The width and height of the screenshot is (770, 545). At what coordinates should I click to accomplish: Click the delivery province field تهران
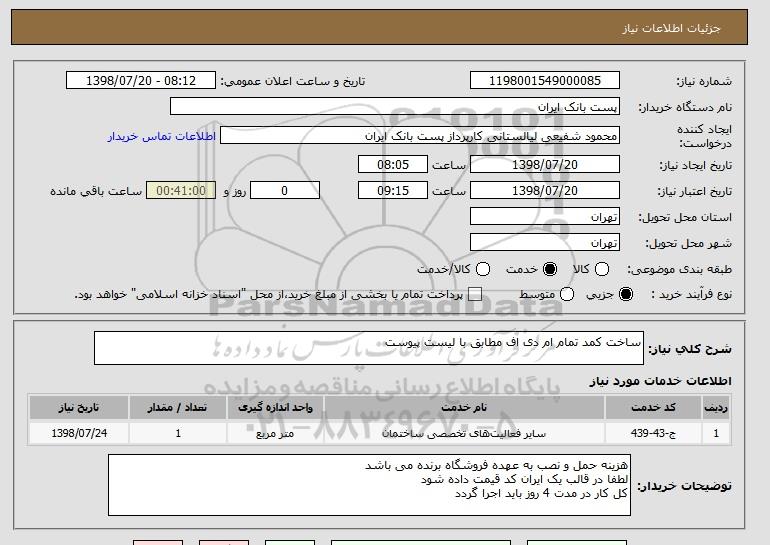[545, 217]
